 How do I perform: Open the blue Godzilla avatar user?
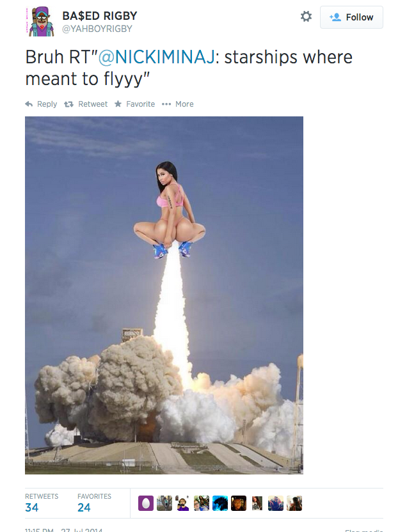coord(220,503)
